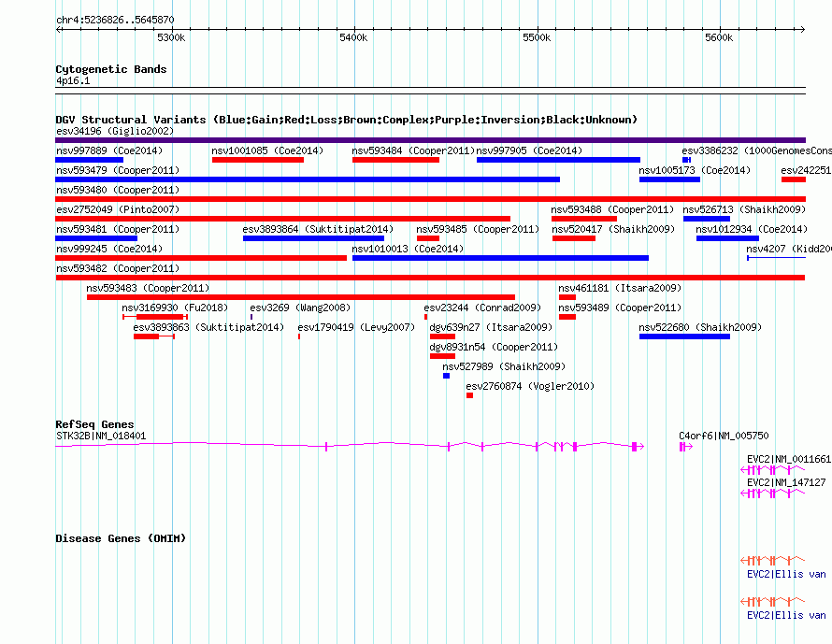Click the esv23244 (Conrad2009) label
Screen dimensions: 832x644
(x=482, y=308)
